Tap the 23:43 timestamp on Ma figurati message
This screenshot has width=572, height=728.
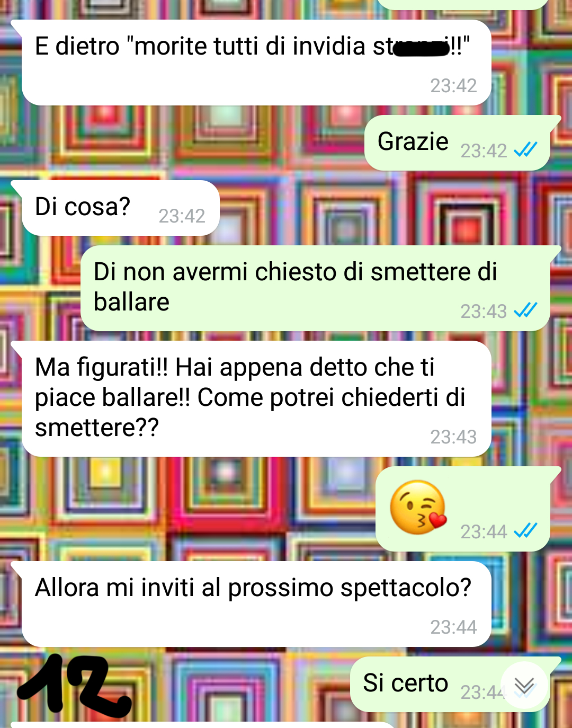point(453,437)
